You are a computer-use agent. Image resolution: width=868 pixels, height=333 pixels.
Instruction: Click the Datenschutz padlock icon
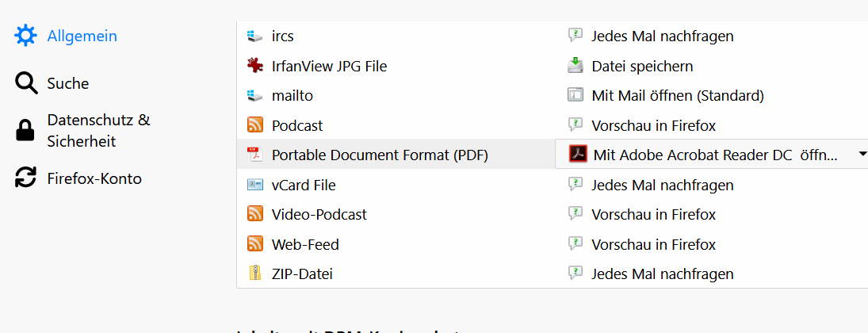coord(26,131)
